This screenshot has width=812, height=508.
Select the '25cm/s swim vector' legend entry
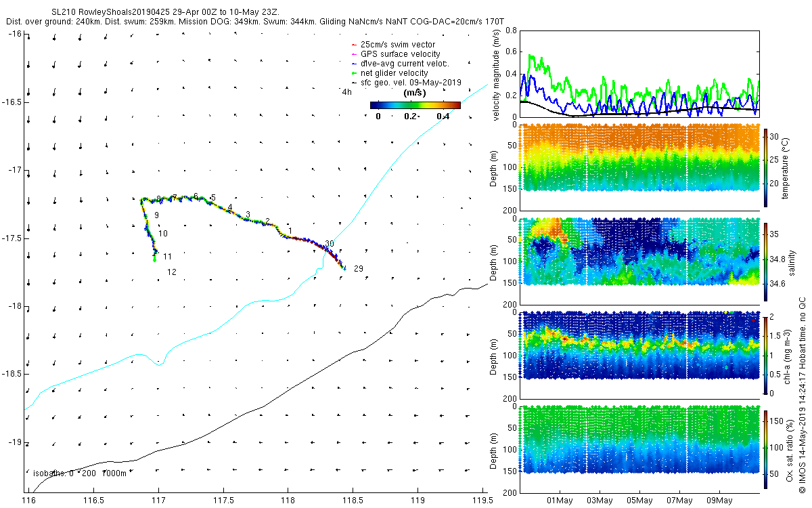coord(398,44)
